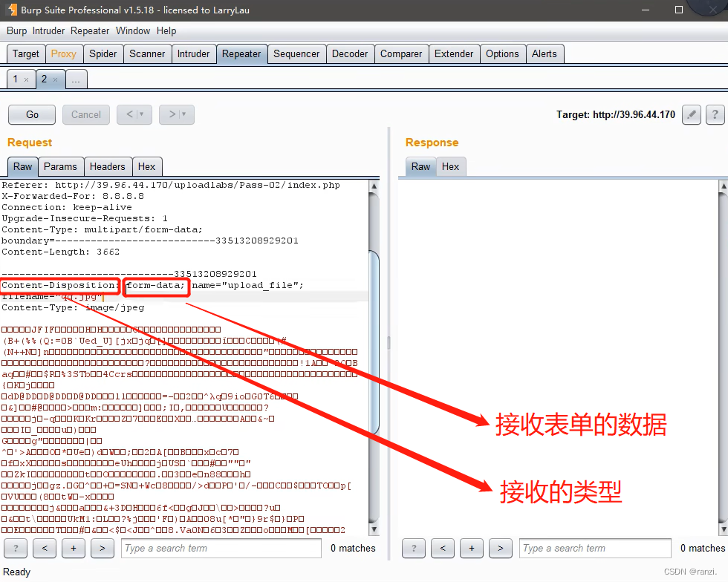Switch to the Scanner tab
This screenshot has width=728, height=582.
[147, 54]
